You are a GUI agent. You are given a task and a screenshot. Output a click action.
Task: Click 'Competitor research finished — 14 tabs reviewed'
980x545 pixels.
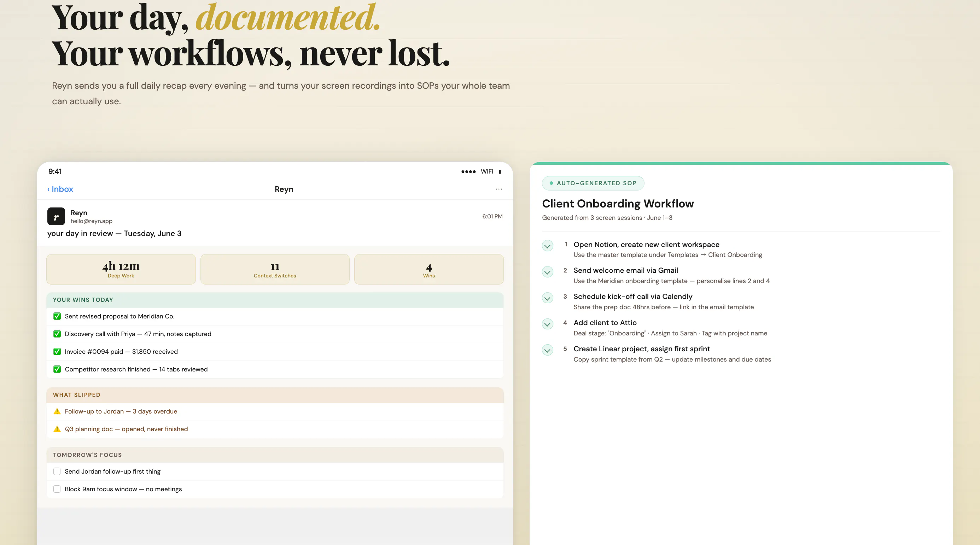point(136,369)
